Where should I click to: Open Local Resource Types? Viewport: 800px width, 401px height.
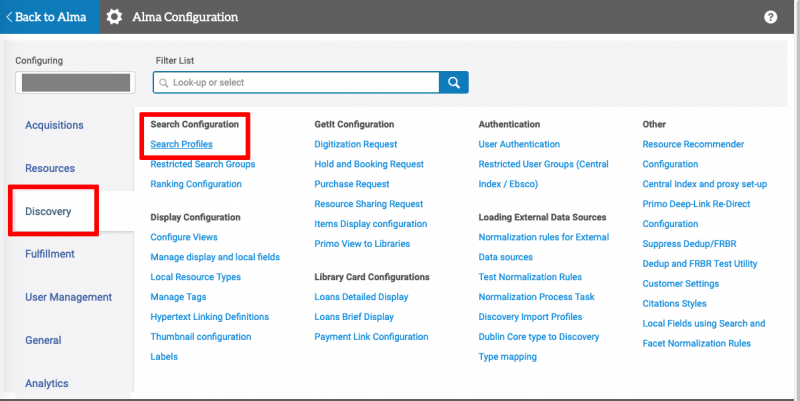(x=195, y=277)
